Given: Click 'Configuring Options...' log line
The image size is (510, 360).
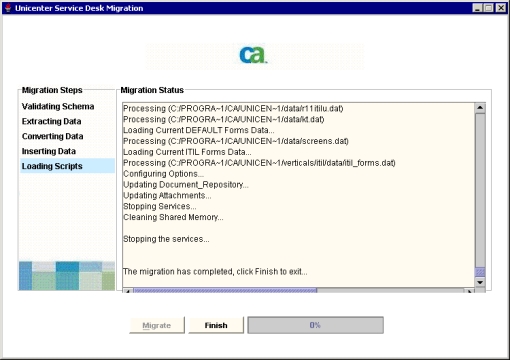Looking at the screenshot, I should [163, 174].
